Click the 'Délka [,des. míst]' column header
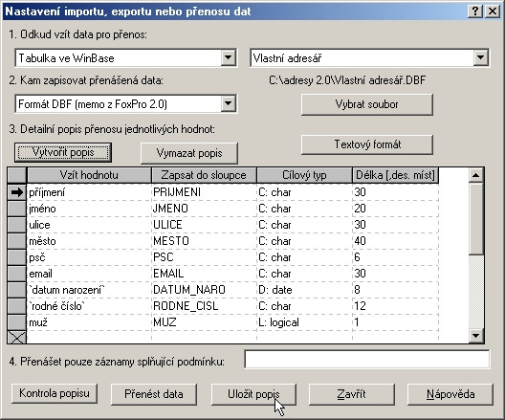 pos(395,175)
